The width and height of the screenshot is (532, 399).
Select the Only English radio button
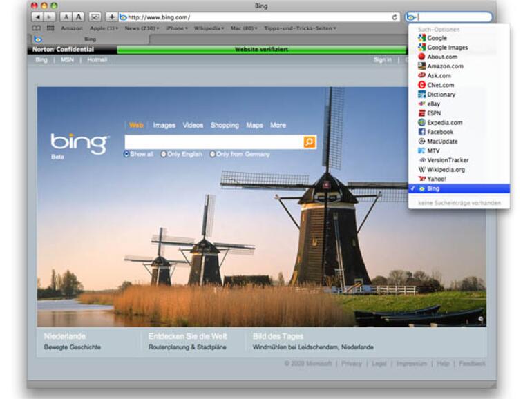tap(164, 154)
